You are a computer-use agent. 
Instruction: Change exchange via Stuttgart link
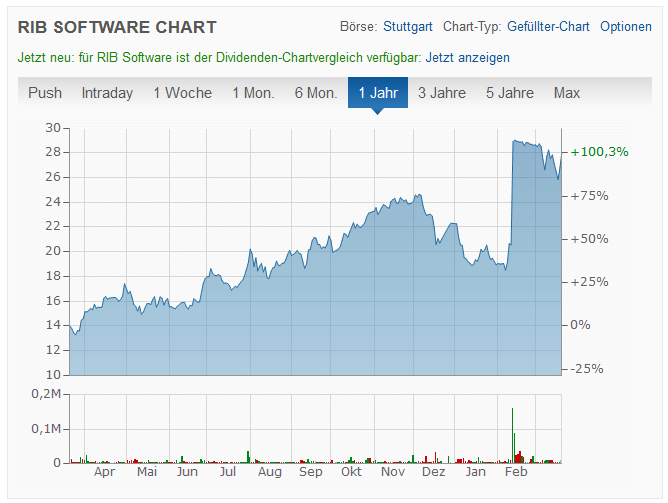(408, 26)
